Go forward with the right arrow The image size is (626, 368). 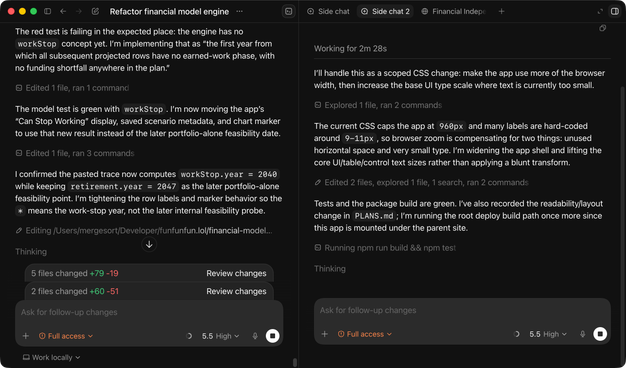79,11
